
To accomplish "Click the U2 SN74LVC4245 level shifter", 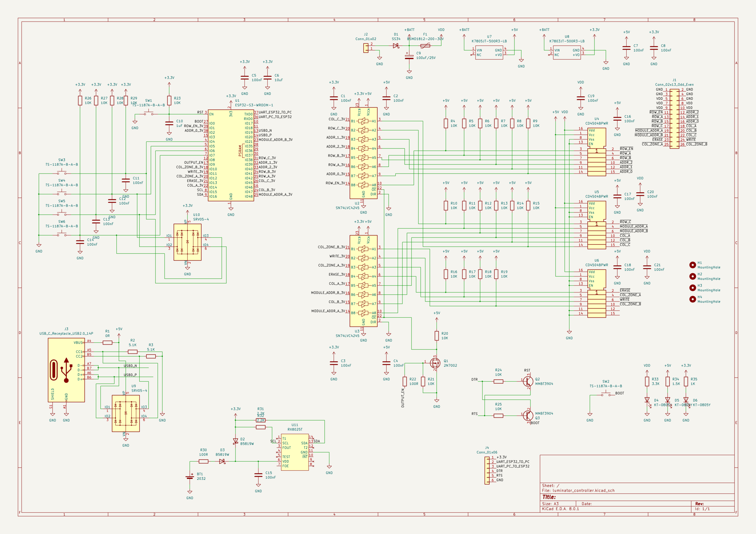I will [x=363, y=153].
